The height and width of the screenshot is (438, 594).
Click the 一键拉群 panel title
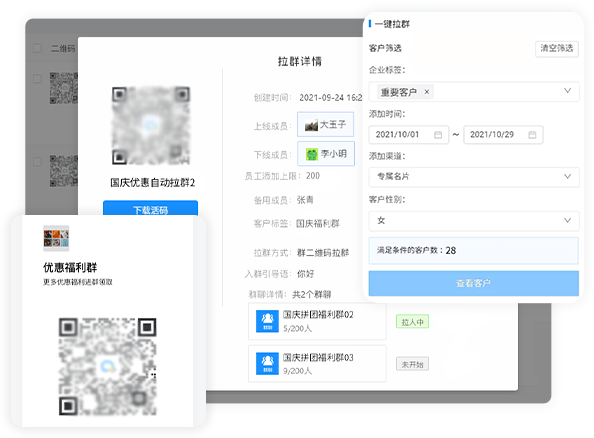392,24
